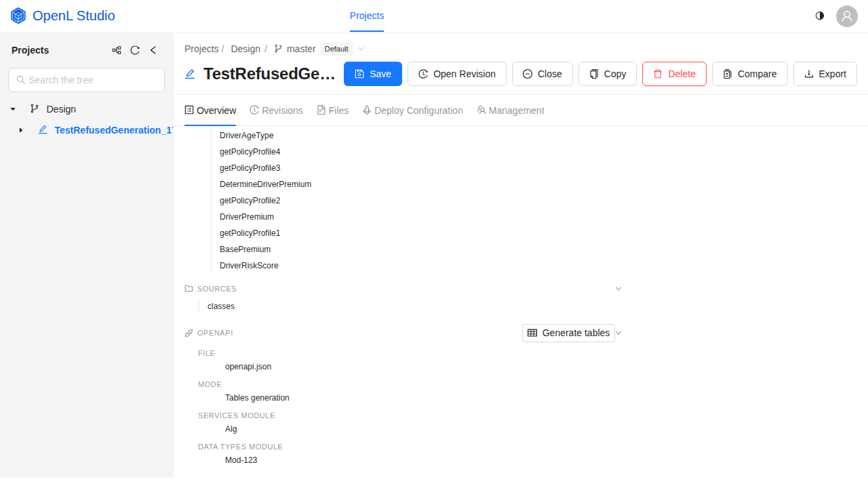Screen dimensions: 868x488
Task: Open the user avatar menu
Action: click(x=847, y=16)
